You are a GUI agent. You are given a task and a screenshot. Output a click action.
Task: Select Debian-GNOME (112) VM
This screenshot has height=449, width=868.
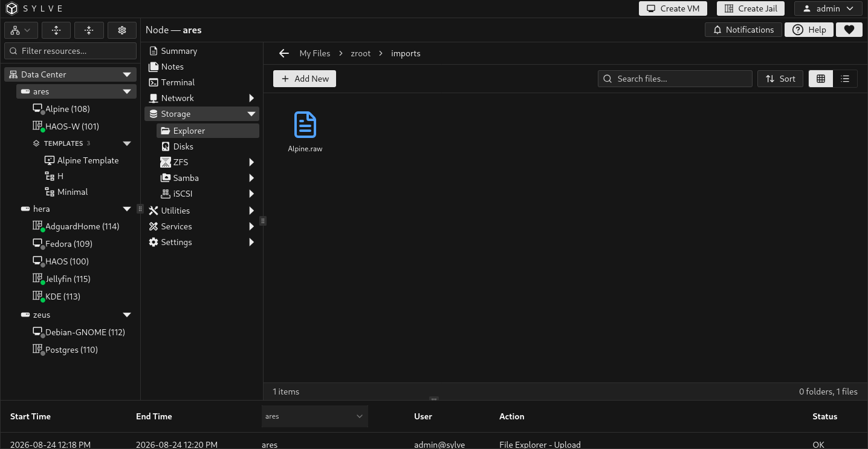tap(85, 332)
